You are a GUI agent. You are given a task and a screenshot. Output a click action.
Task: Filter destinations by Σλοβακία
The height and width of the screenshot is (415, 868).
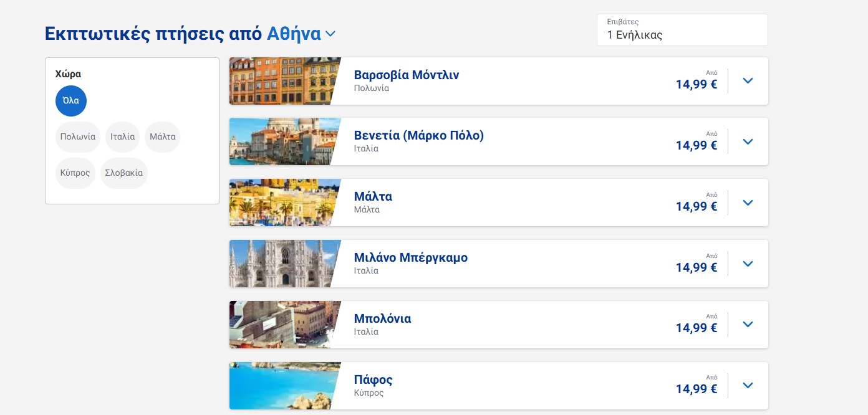click(x=123, y=173)
